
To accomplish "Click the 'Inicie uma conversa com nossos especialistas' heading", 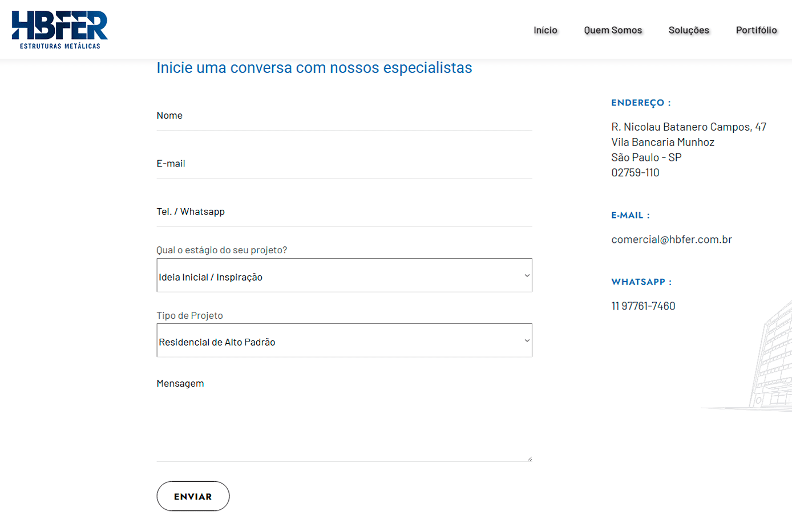I will [314, 68].
